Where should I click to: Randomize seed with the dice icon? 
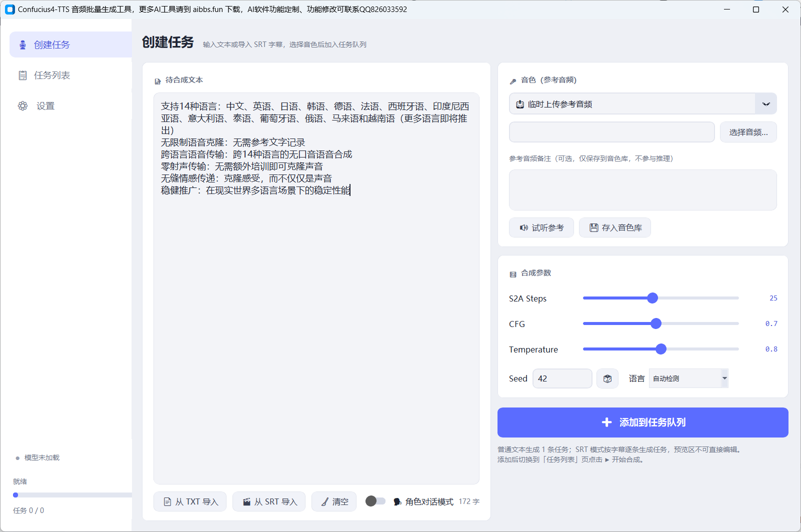coord(607,378)
